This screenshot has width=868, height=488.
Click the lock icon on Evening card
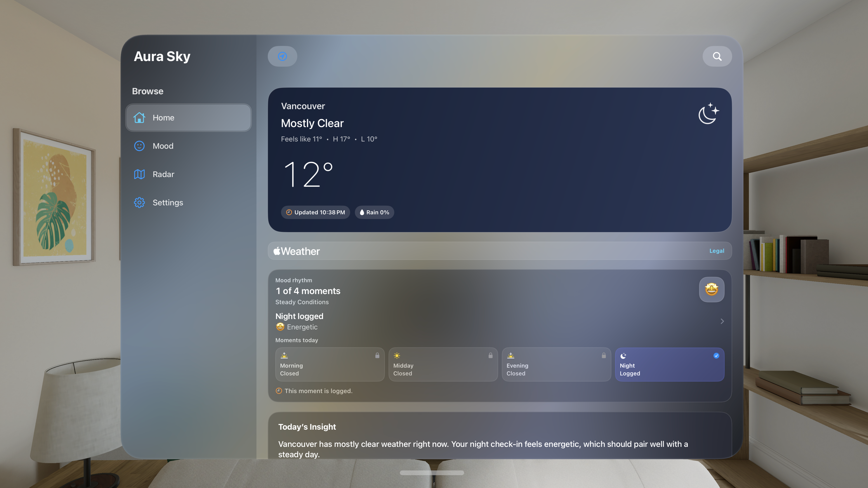[604, 355]
